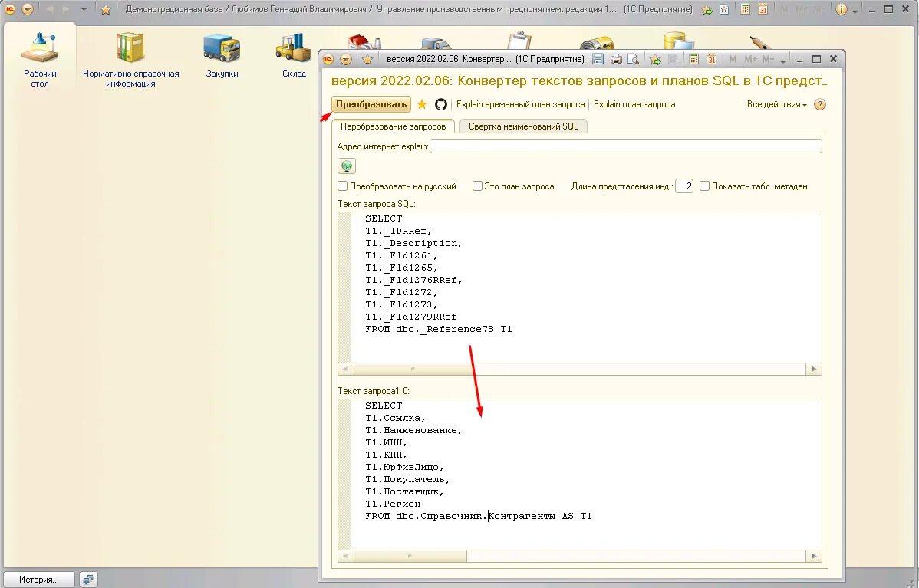919x588 pixels.
Task: Check the Это план запроса box
Action: point(477,186)
